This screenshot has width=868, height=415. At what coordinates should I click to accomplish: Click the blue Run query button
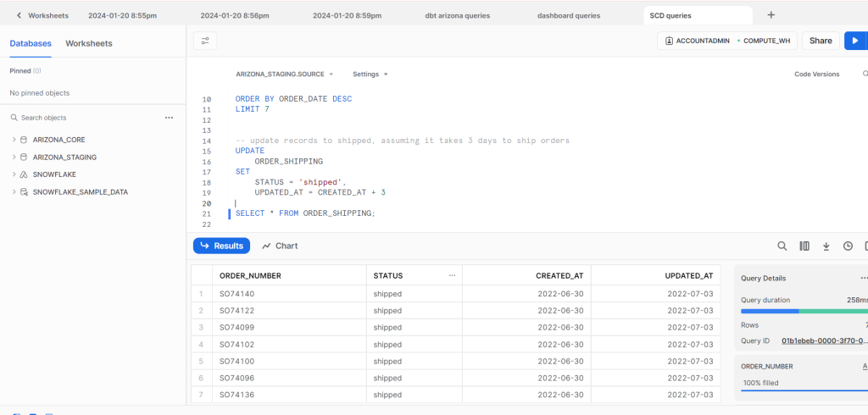coord(855,41)
